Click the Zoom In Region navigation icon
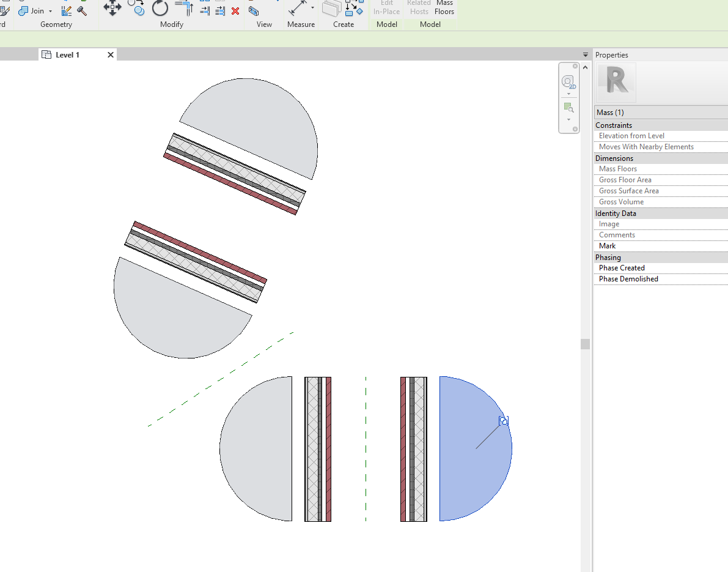728x572 pixels. coord(569,107)
